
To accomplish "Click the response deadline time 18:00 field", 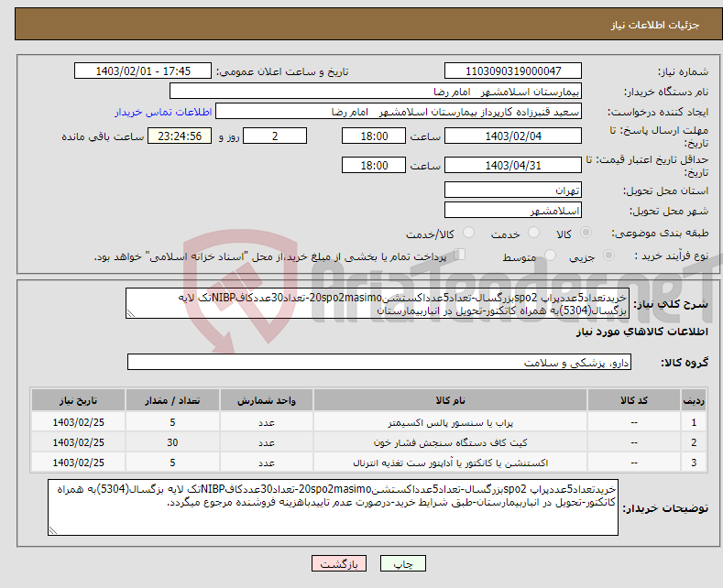I will click(374, 136).
